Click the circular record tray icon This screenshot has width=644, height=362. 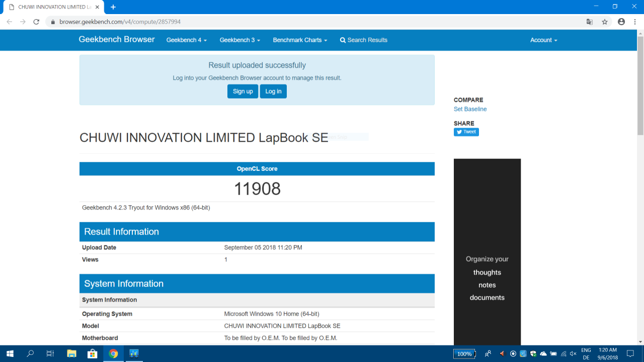point(513,353)
